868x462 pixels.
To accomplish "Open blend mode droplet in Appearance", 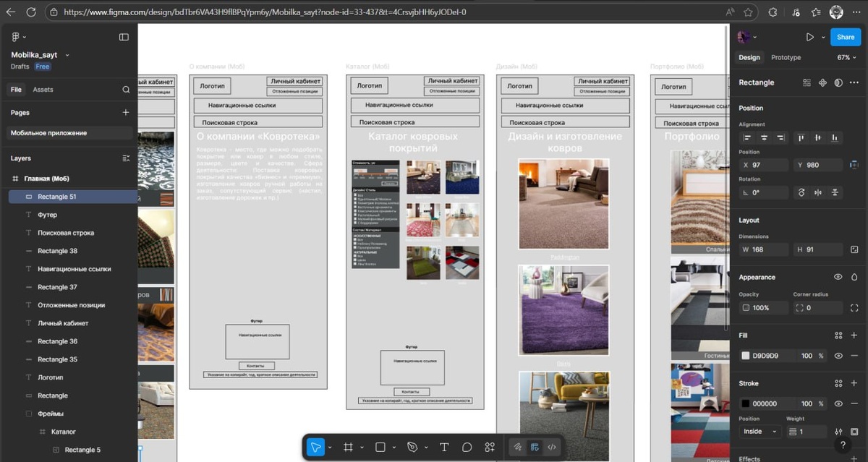I will 854,277.
